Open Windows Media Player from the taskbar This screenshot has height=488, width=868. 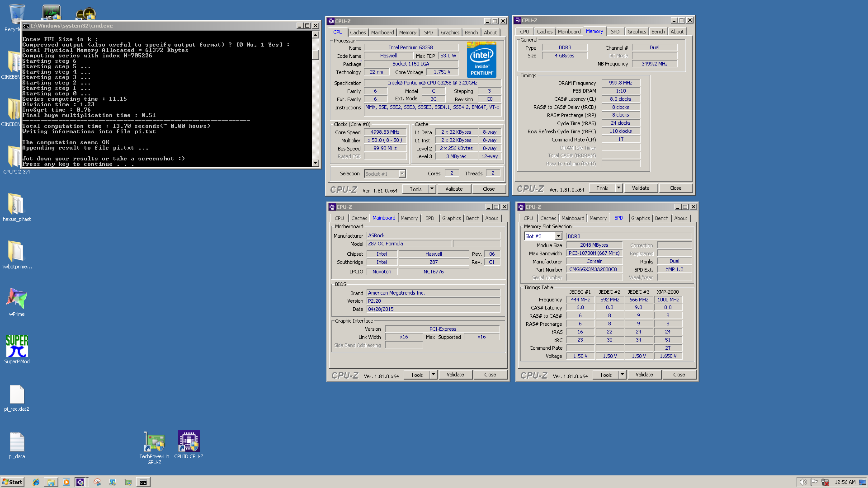66,482
